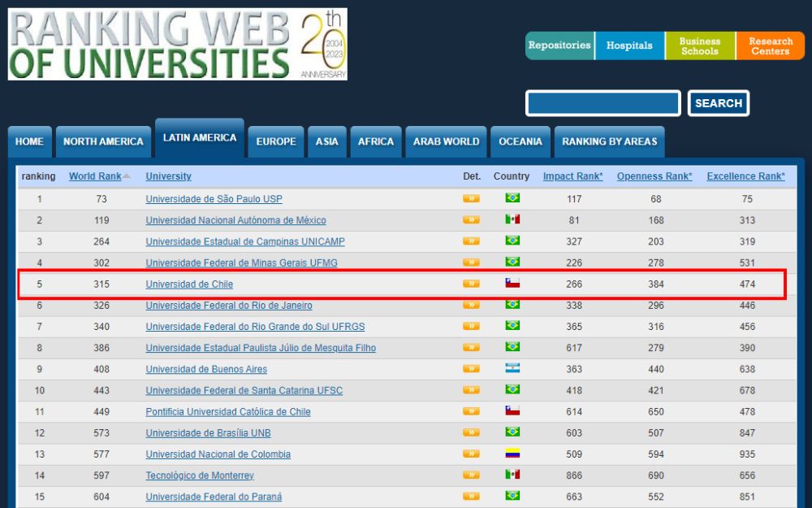
Task: Sort table by World Rank column
Action: pos(93,176)
